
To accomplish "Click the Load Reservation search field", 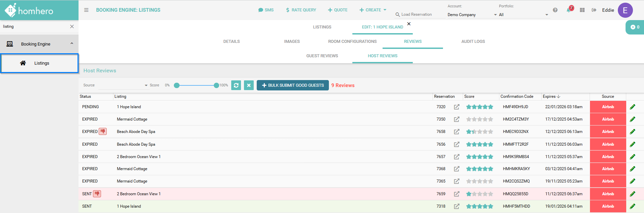I will coord(416,14).
